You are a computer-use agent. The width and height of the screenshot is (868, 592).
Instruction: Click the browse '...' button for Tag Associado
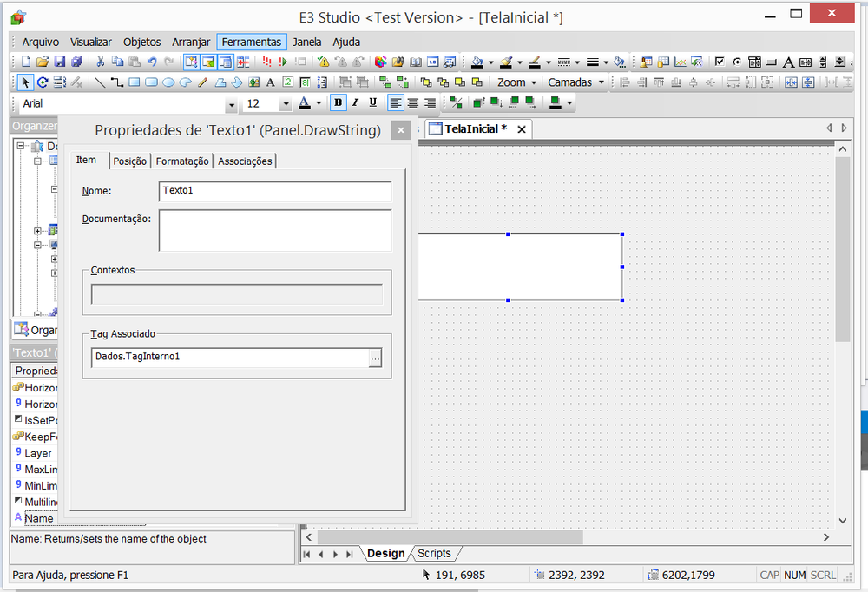375,358
